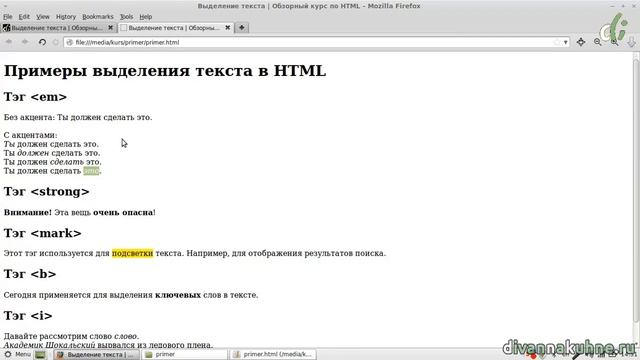Image resolution: width=640 pixels, height=360 pixels.
Task: Click the 'Тэг <i>' heading
Action: click(x=28, y=316)
